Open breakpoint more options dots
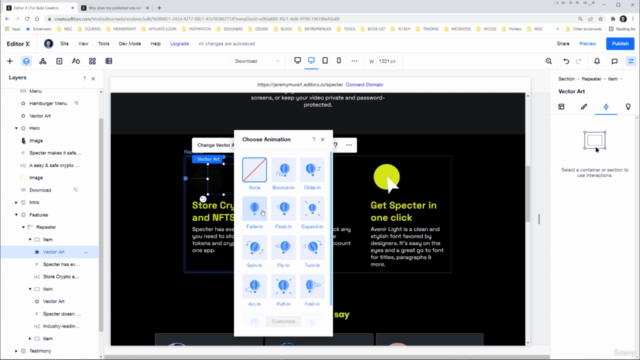The width and height of the screenshot is (640, 360). tap(354, 61)
